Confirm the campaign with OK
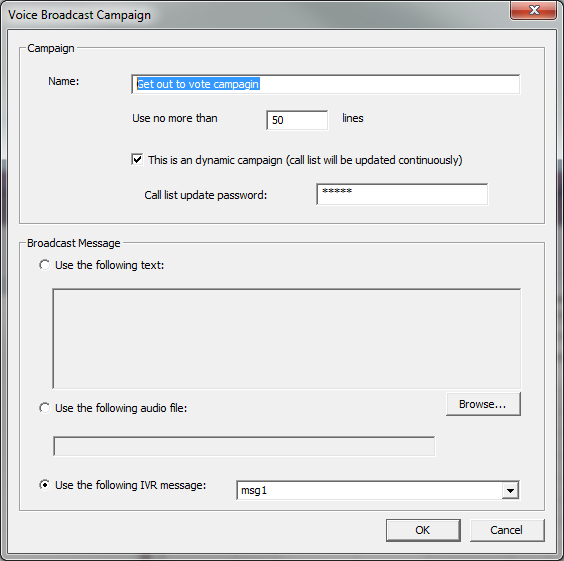Screen dimensions: 564x561 [423, 530]
